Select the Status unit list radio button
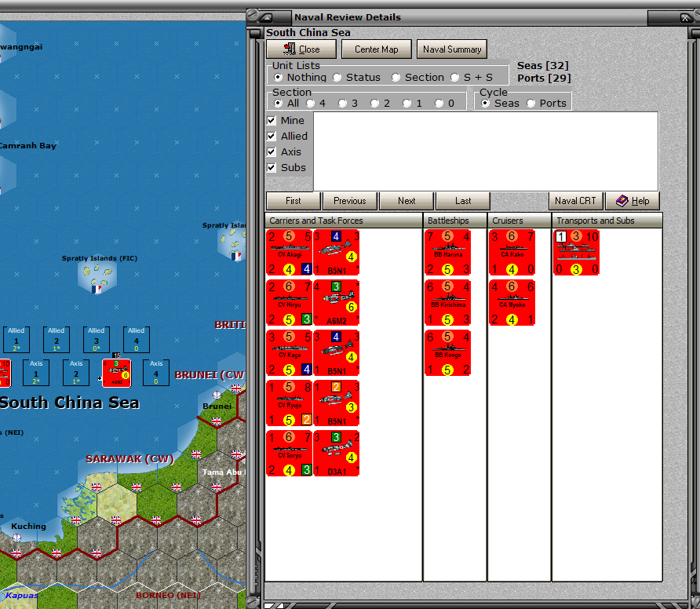Image resolution: width=700 pixels, height=609 pixels. click(x=337, y=78)
